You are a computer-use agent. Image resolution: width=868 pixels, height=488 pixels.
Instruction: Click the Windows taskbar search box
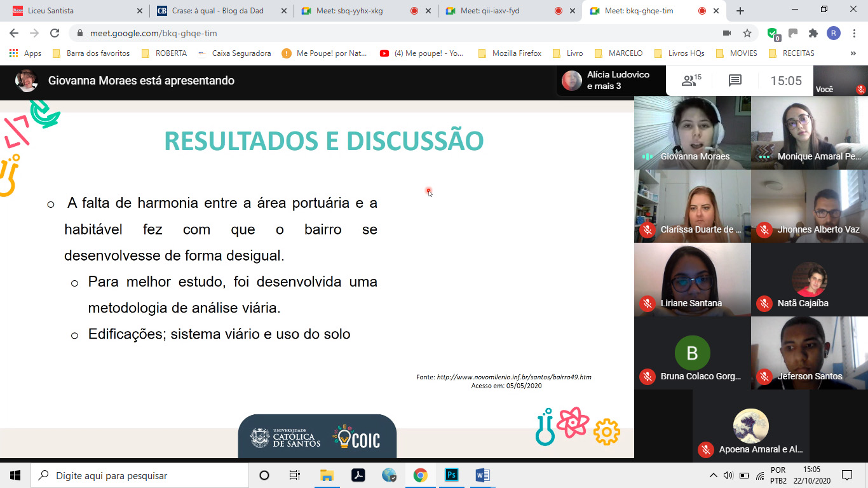pyautogui.click(x=140, y=475)
